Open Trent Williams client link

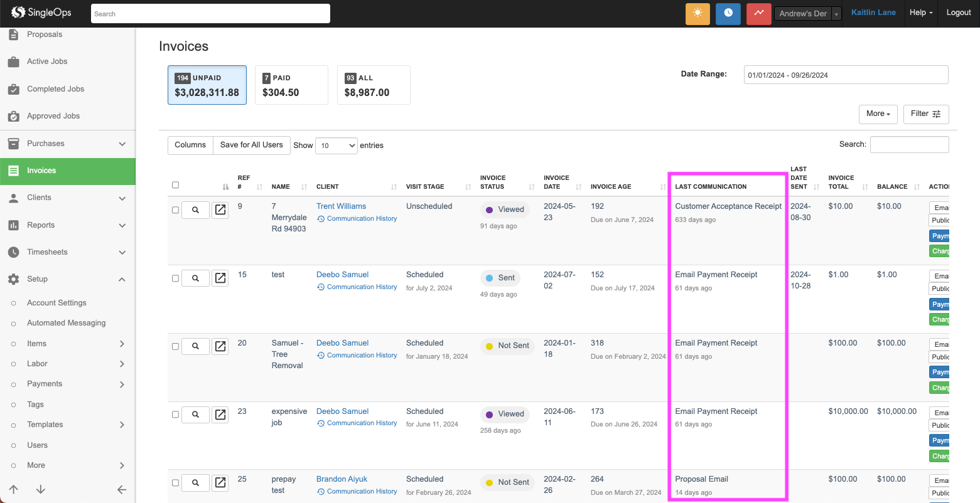[x=341, y=206]
